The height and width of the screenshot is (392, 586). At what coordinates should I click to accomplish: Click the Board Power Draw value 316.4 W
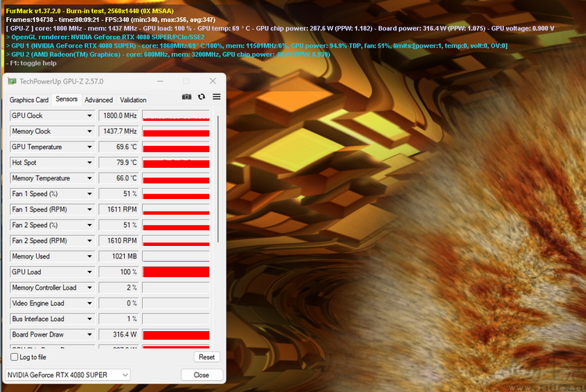tap(119, 335)
